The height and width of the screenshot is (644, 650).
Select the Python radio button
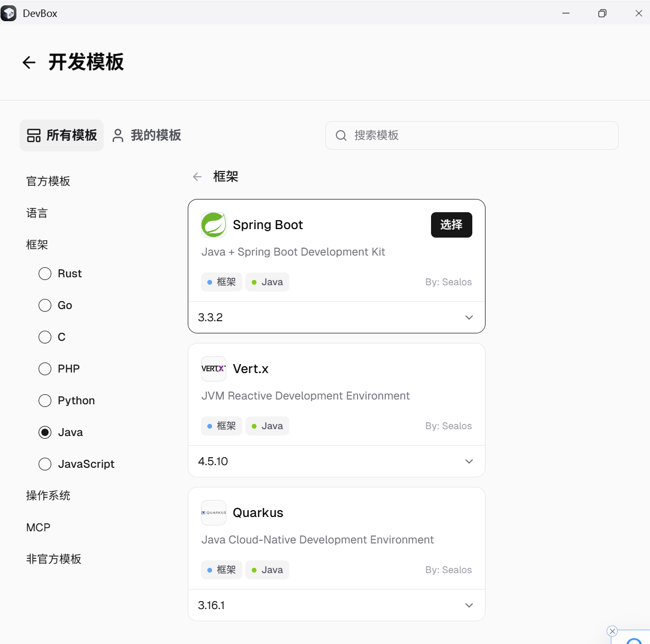pos(45,401)
